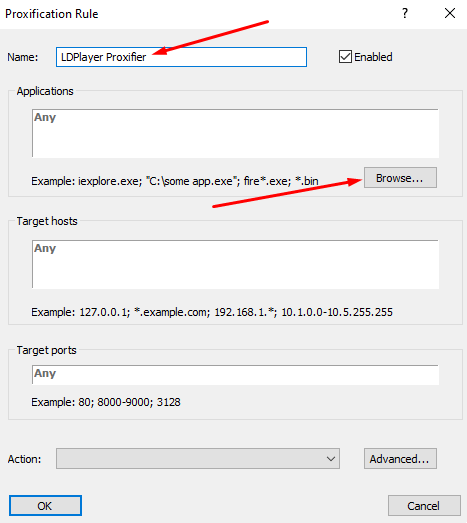
Task: Click inside the Applications text area
Action: pos(236,133)
